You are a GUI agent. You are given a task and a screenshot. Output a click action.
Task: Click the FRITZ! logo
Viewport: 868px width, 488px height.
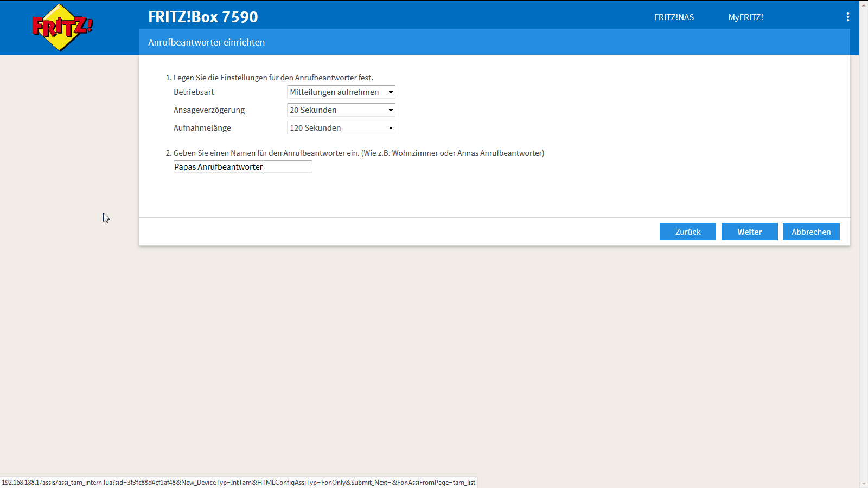(62, 27)
